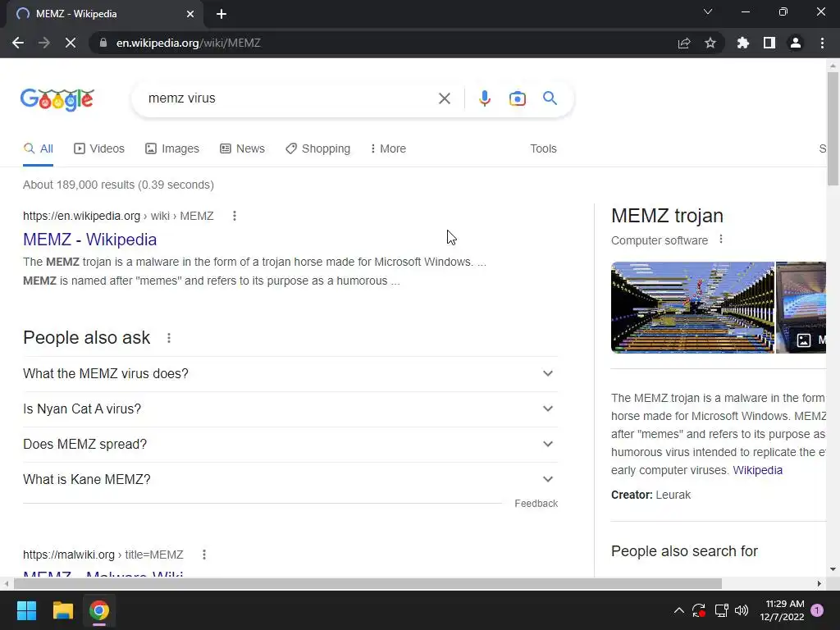Open the Windows Start menu
The width and height of the screenshot is (840, 630).
tap(26, 610)
